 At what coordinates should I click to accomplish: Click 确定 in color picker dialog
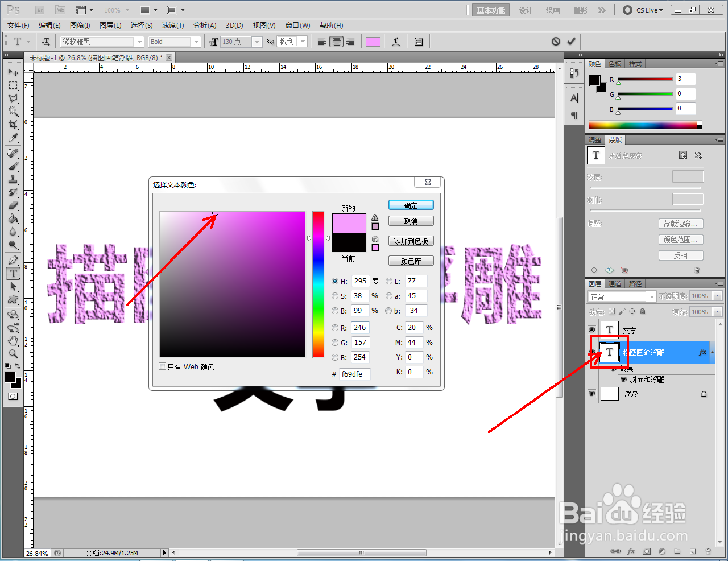click(411, 205)
